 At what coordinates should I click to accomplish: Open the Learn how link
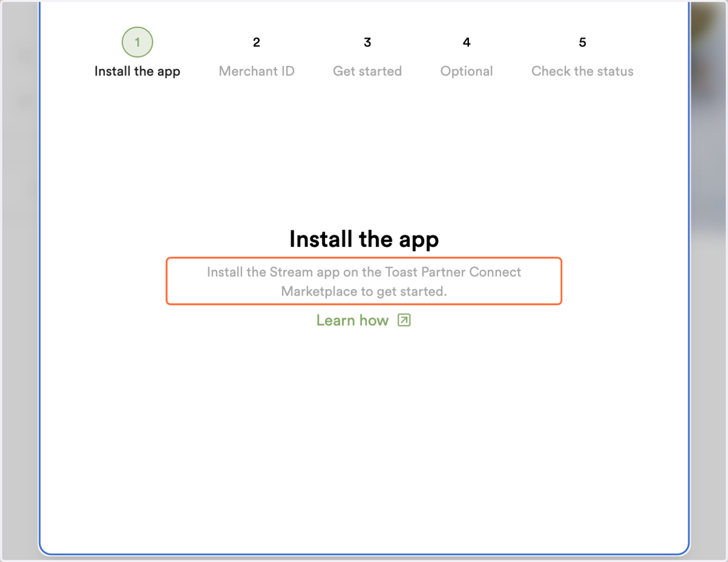click(x=352, y=320)
